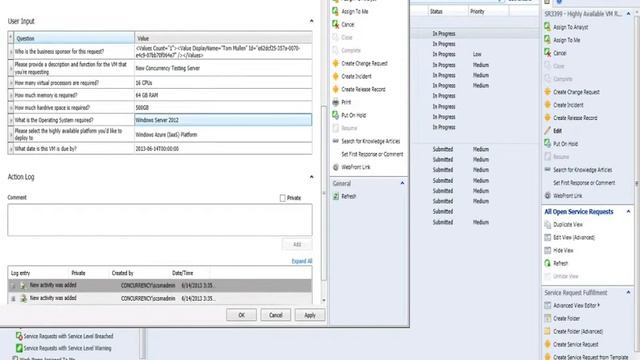
Task: Select the New Concurrency Testing Server value
Action: click(x=223, y=68)
